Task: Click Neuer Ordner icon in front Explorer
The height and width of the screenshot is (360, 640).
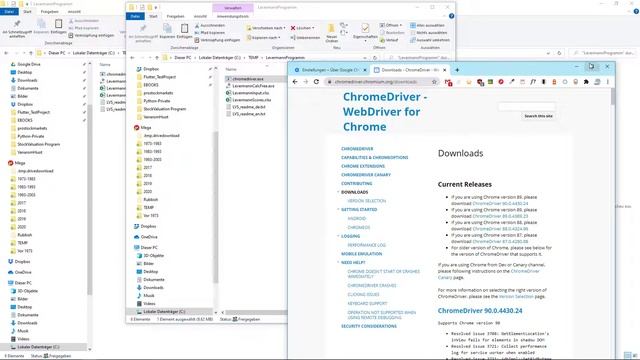Action: 331,32
